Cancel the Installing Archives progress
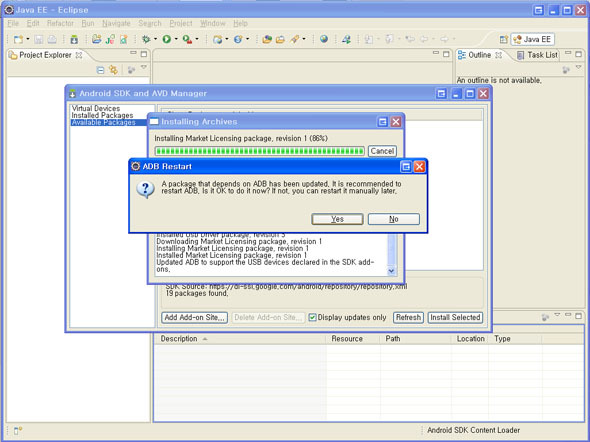The image size is (590, 442). click(x=382, y=151)
